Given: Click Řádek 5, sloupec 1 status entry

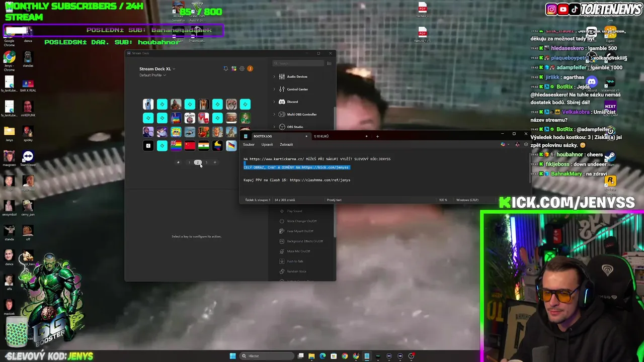Looking at the screenshot, I should pyautogui.click(x=258, y=200).
